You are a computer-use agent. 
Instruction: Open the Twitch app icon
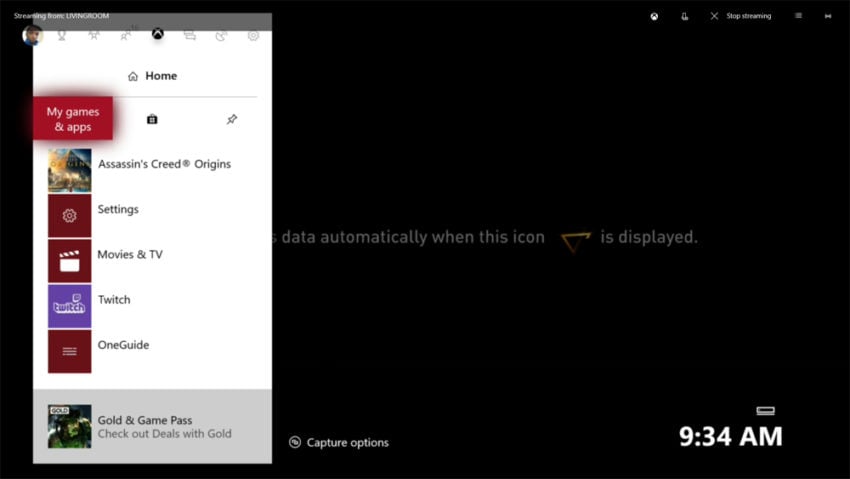click(x=69, y=306)
